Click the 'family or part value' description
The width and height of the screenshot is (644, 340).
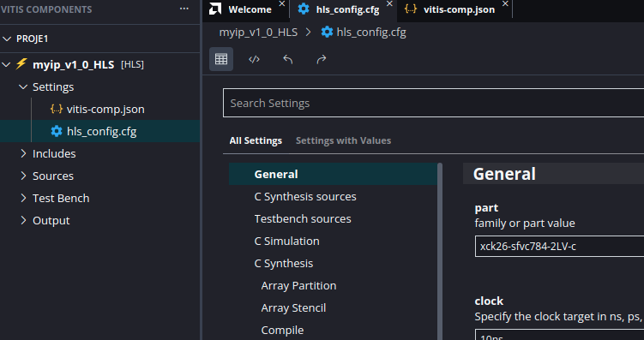pyautogui.click(x=525, y=224)
